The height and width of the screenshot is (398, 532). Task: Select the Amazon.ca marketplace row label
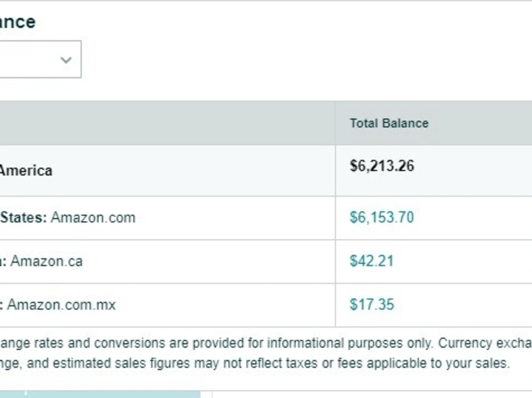pos(46,261)
